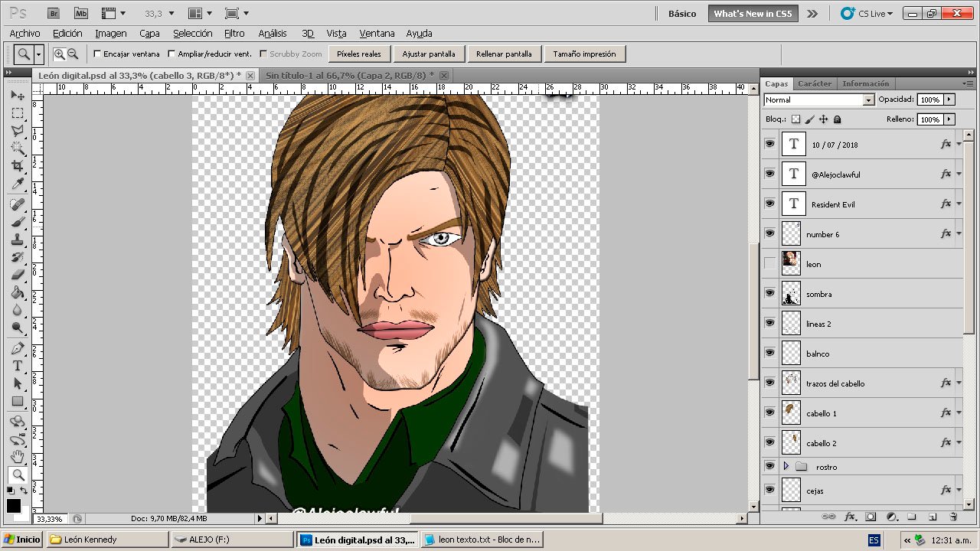This screenshot has width=980, height=551.
Task: Swap foreground and background colors
Action: point(24,491)
